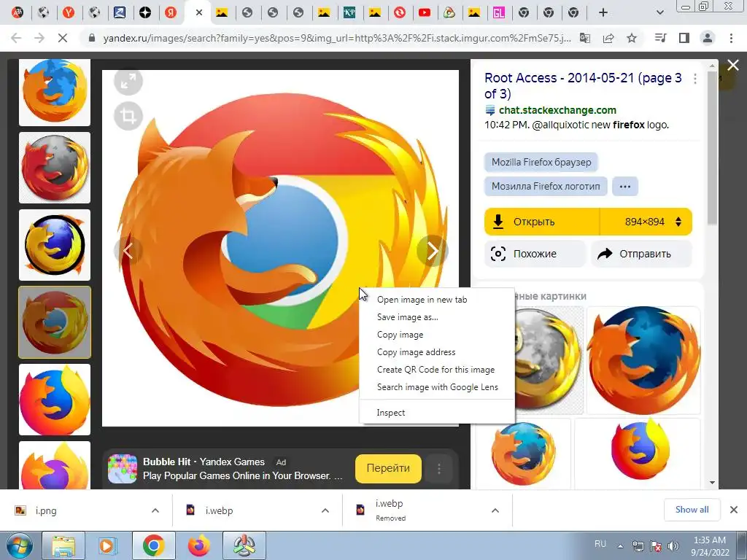Show more tags with ellipsis button

tap(624, 186)
